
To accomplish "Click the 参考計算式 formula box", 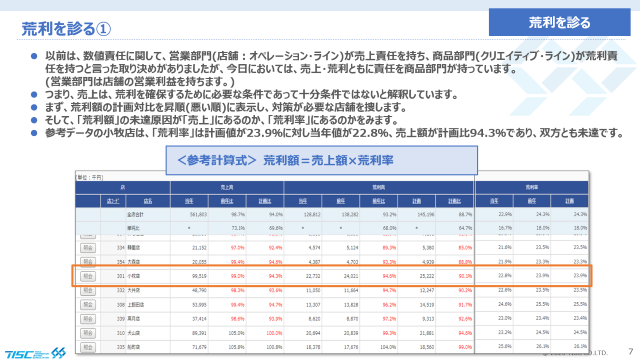I will (322, 160).
